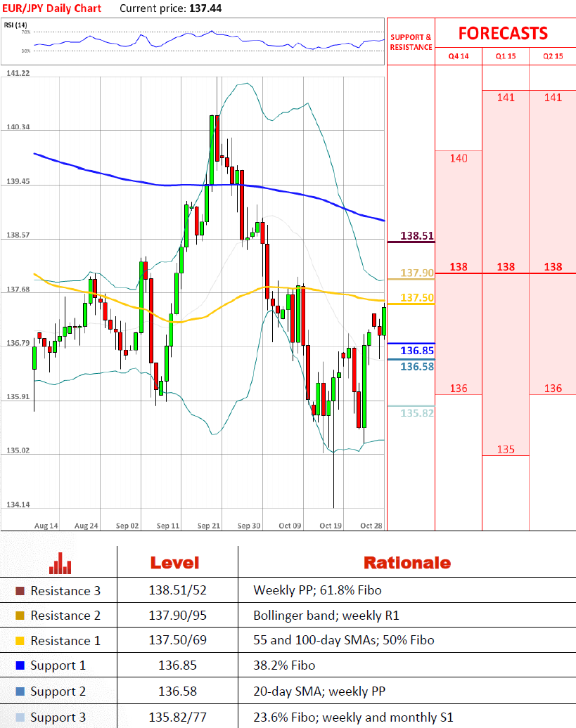Click the Resistance 2 gold color square
The width and height of the screenshot is (576, 728).
[x=20, y=616]
